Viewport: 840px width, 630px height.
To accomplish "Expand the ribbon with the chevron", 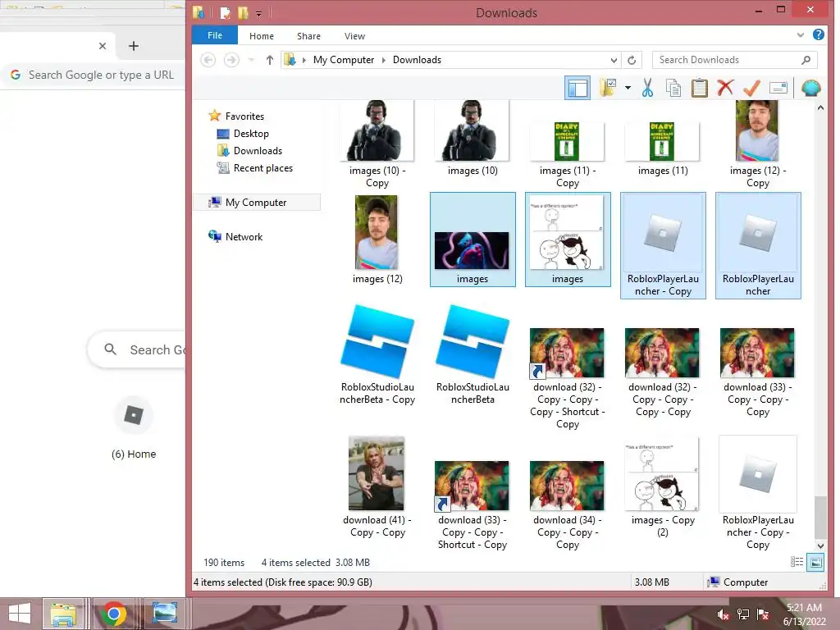I will click(x=801, y=34).
